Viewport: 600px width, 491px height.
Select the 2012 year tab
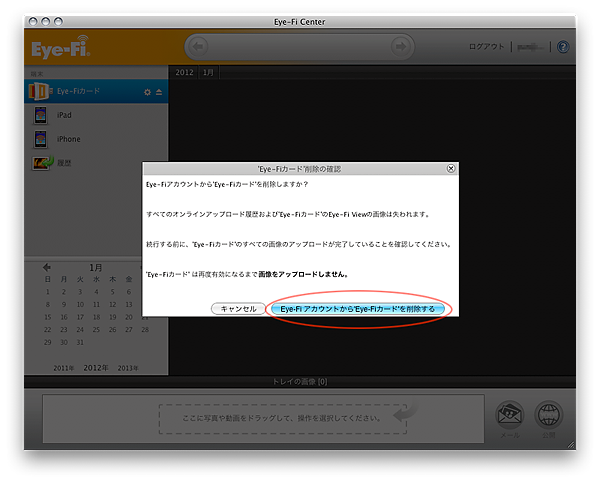(x=184, y=72)
